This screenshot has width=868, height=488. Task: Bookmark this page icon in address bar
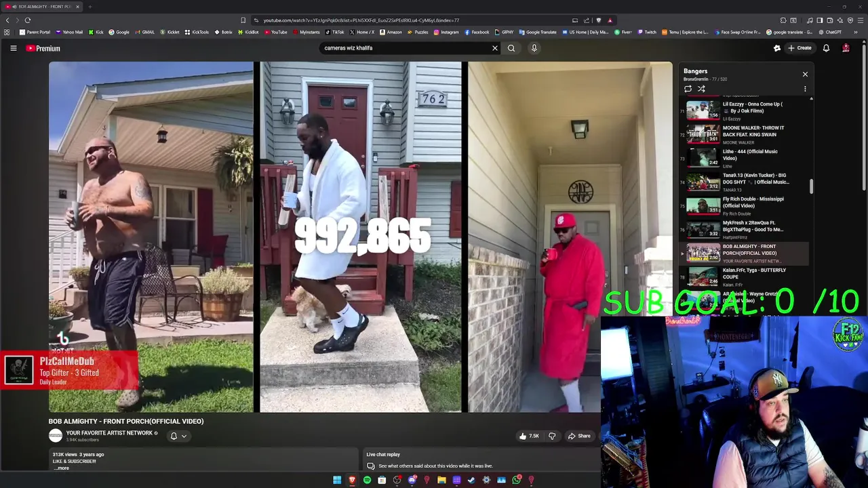pos(243,20)
